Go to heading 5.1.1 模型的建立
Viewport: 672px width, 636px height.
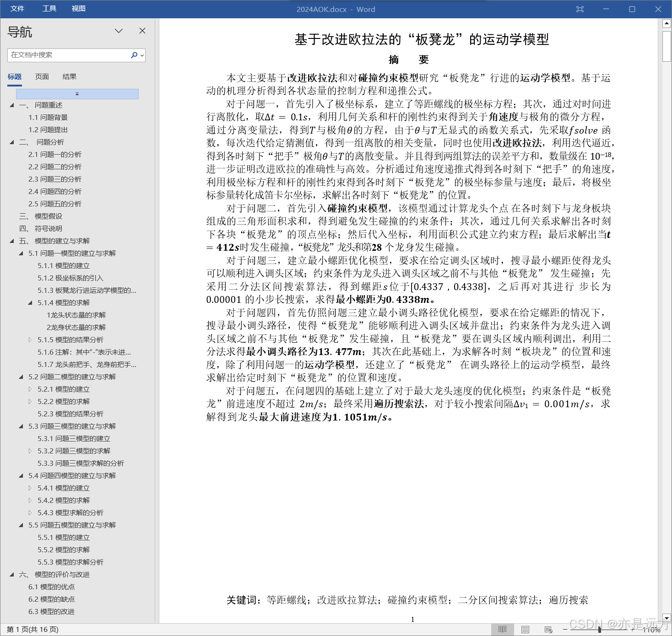coord(64,266)
